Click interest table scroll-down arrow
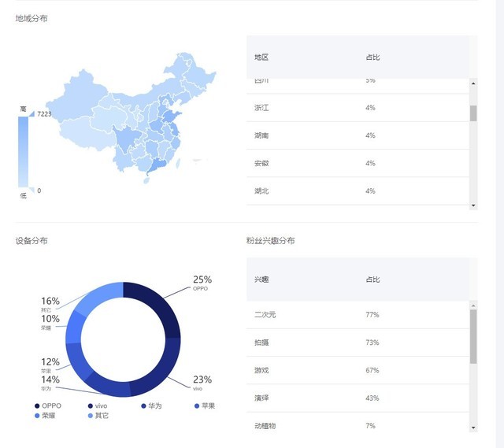504x448 pixels. pyautogui.click(x=473, y=427)
